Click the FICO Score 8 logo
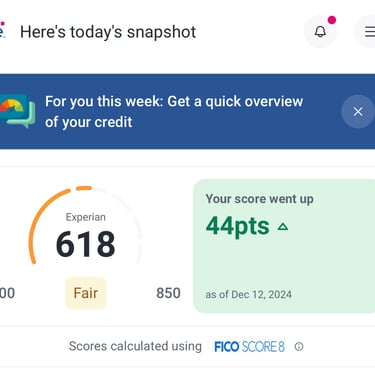This screenshot has height=375, width=375. tap(249, 347)
